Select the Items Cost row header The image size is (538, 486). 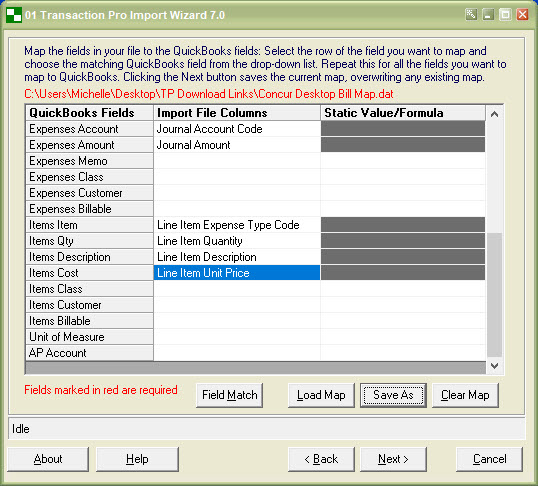pos(89,273)
